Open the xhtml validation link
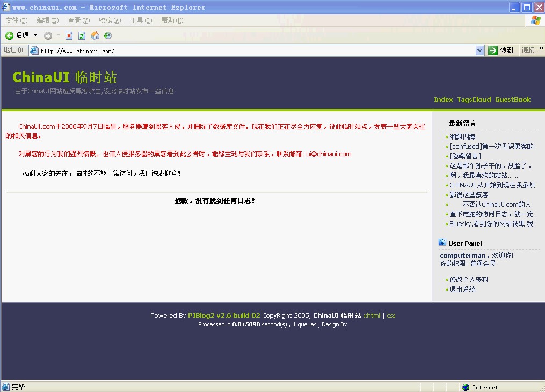 [x=372, y=316]
